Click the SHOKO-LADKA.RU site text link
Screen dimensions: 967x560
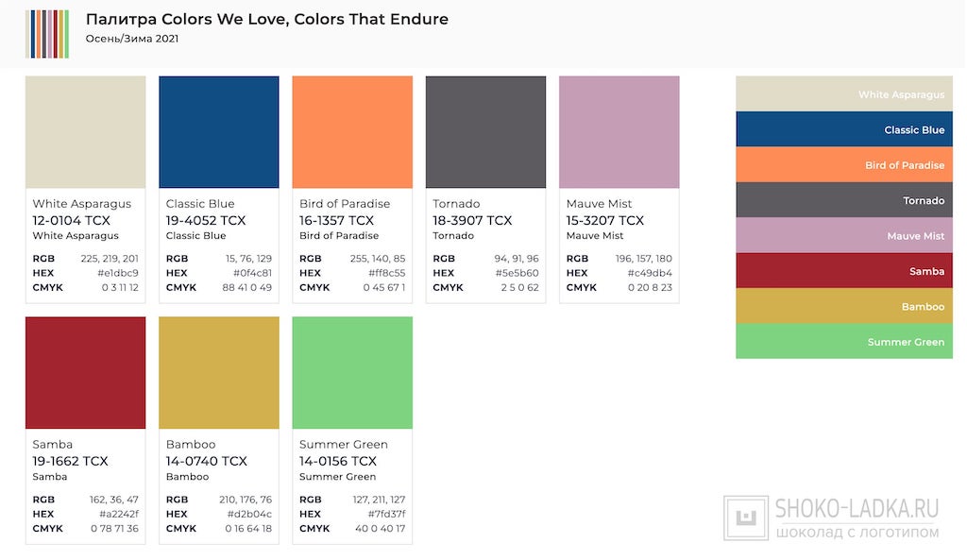[x=857, y=510]
